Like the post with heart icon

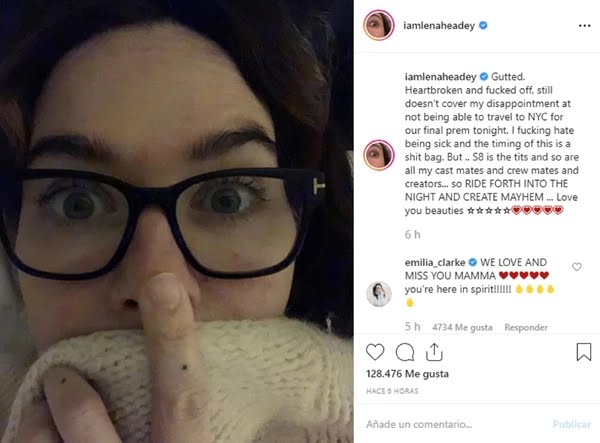tap(375, 352)
